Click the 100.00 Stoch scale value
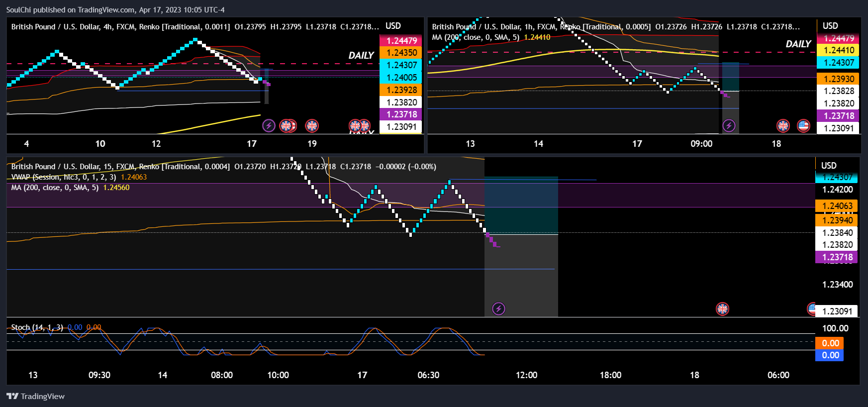868x407 pixels. [x=835, y=328]
